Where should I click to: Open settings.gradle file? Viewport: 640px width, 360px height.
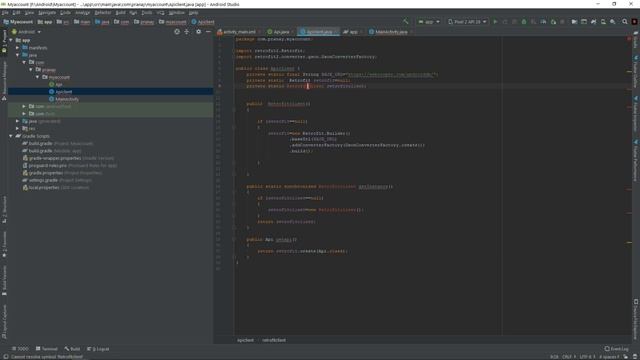(43, 180)
